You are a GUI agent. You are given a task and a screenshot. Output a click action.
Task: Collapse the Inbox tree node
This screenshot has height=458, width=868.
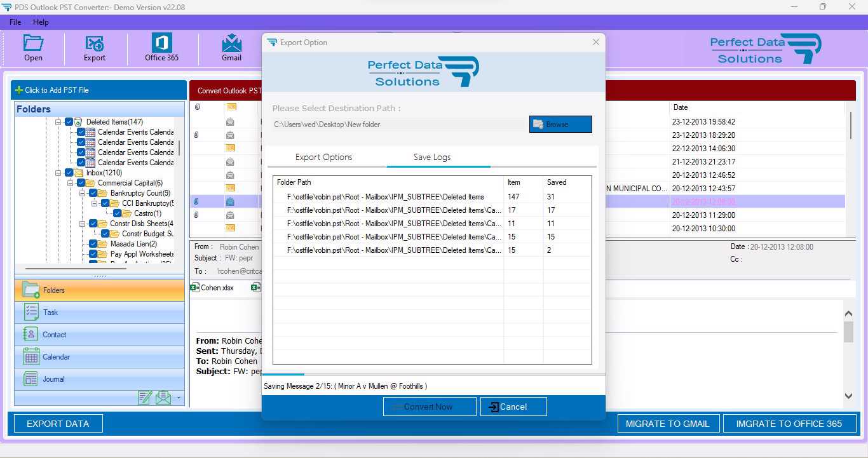coord(58,173)
